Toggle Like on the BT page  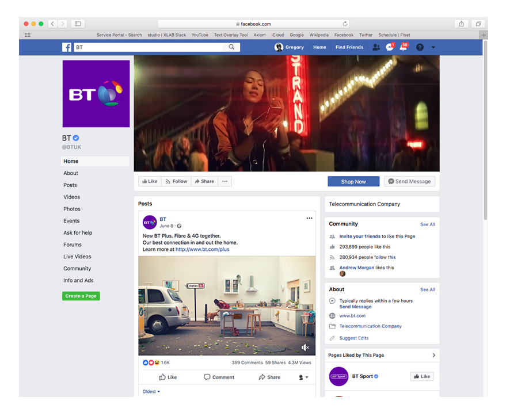click(150, 181)
